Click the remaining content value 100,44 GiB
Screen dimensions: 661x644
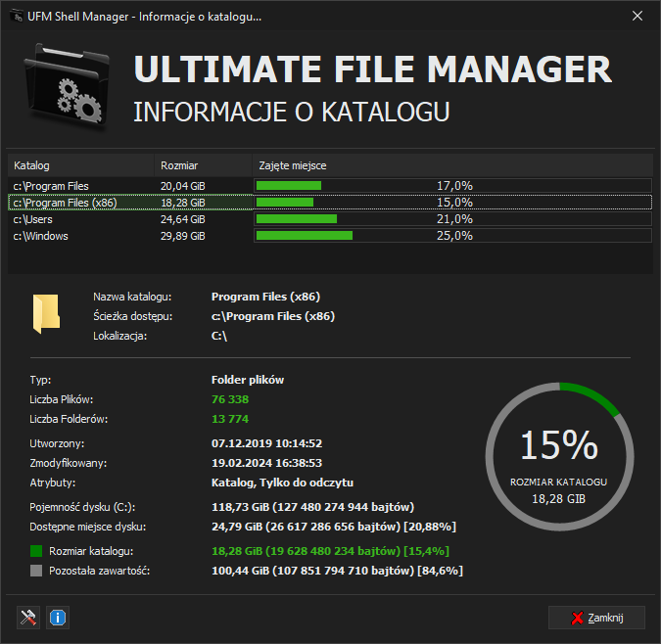(x=337, y=571)
